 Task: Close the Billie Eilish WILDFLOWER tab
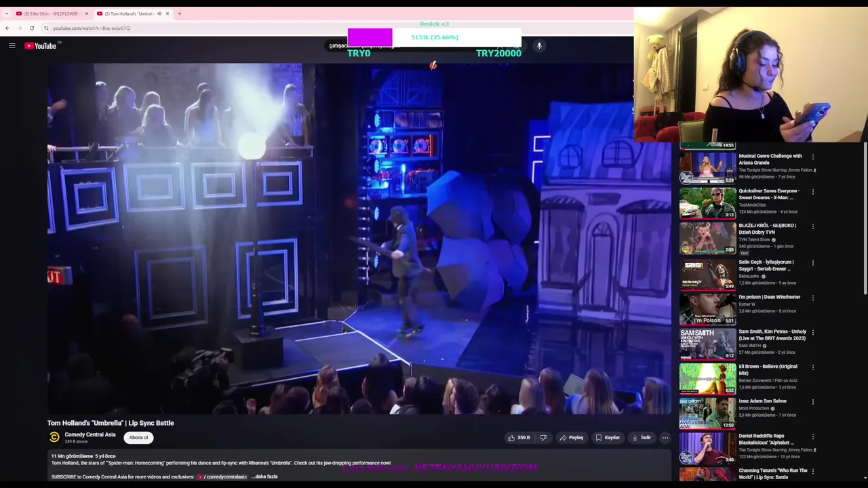pyautogui.click(x=86, y=14)
